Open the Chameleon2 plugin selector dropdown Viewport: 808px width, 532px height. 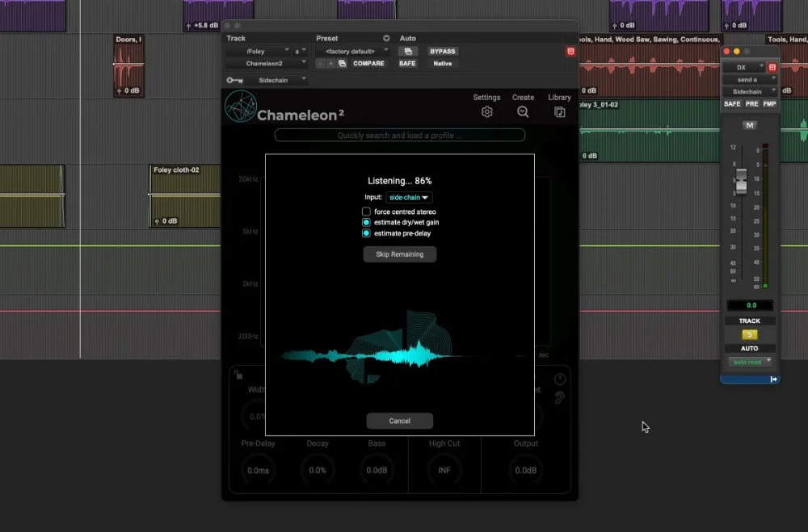(x=267, y=63)
